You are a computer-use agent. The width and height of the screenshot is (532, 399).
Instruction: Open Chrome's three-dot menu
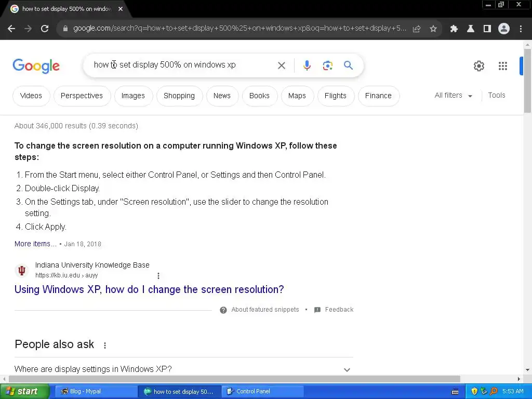click(x=521, y=29)
